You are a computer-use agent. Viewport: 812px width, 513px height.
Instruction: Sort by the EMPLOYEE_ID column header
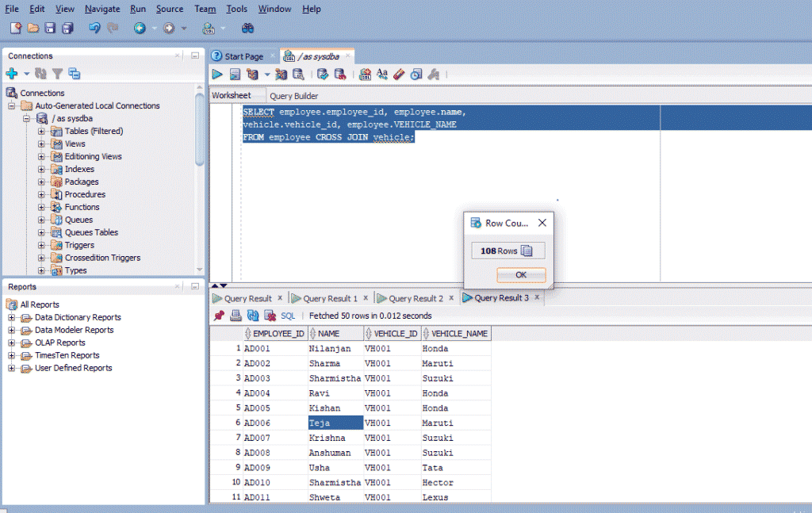click(x=275, y=333)
